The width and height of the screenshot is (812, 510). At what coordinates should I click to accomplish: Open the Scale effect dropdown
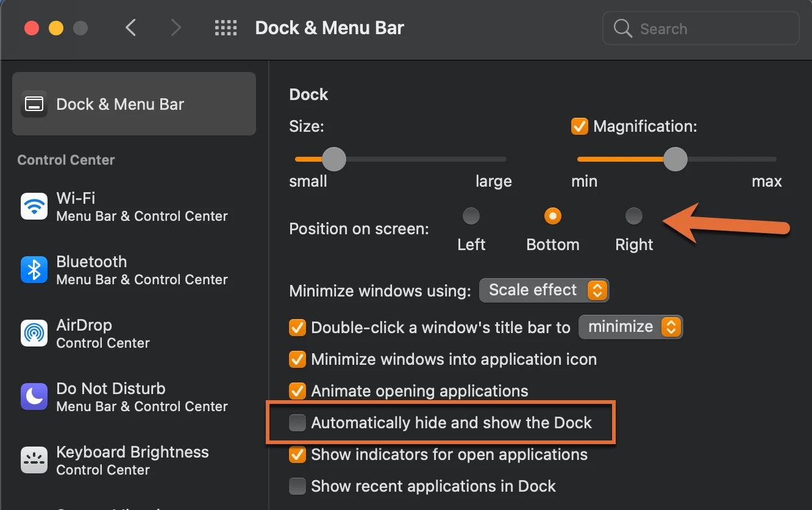pyautogui.click(x=544, y=290)
